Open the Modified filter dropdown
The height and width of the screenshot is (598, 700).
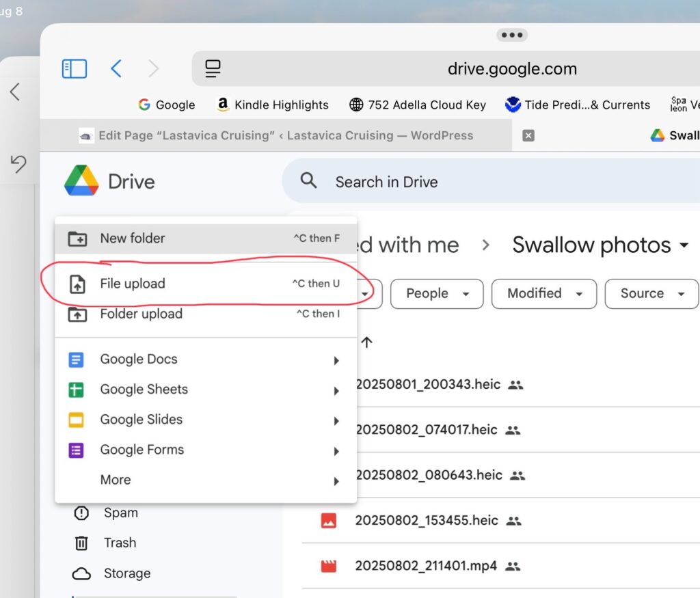(544, 294)
